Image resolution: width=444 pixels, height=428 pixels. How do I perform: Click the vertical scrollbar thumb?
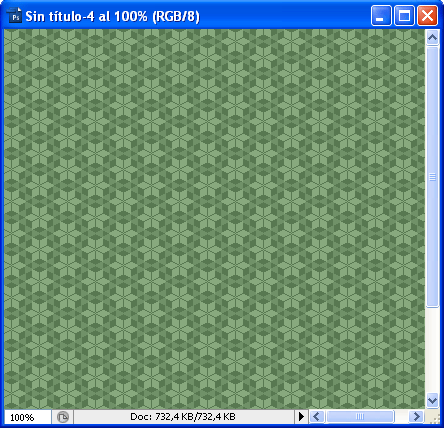[432, 177]
